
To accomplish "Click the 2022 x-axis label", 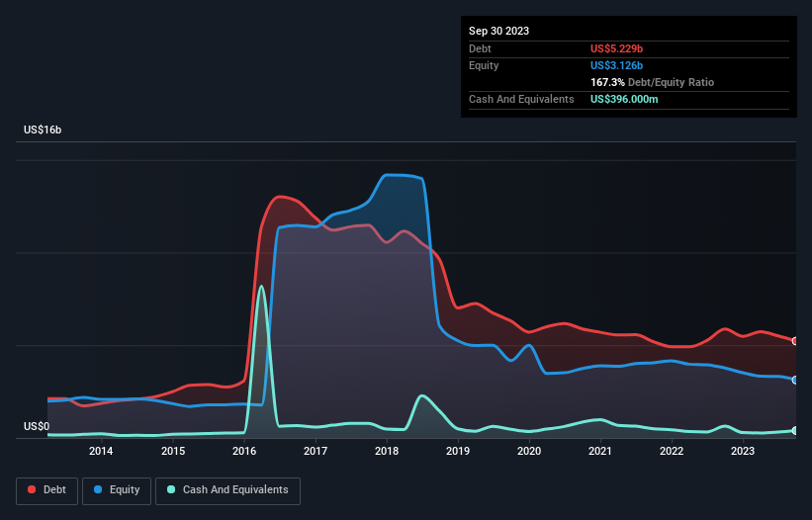I will pyautogui.click(x=672, y=451).
